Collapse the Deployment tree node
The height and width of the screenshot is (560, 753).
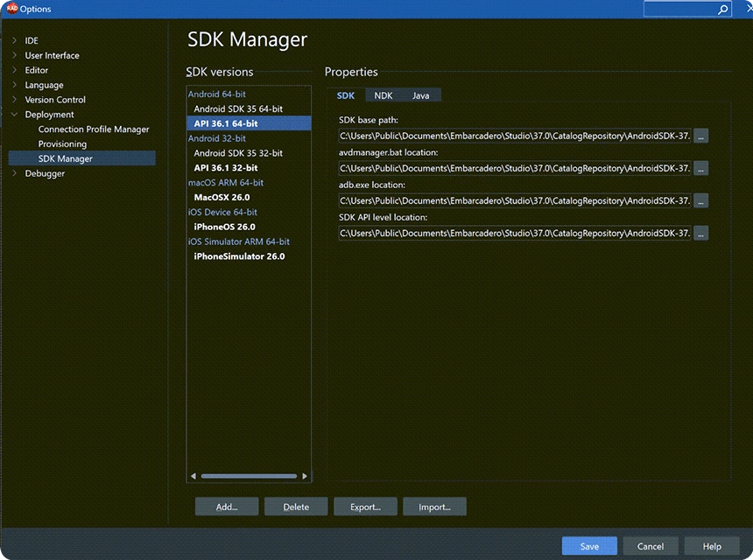tap(15, 115)
